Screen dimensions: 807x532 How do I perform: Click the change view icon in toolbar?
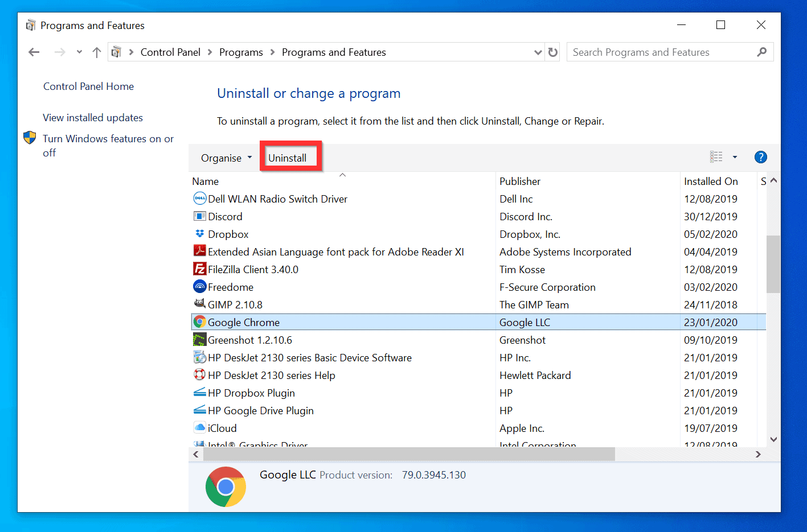pyautogui.click(x=716, y=157)
